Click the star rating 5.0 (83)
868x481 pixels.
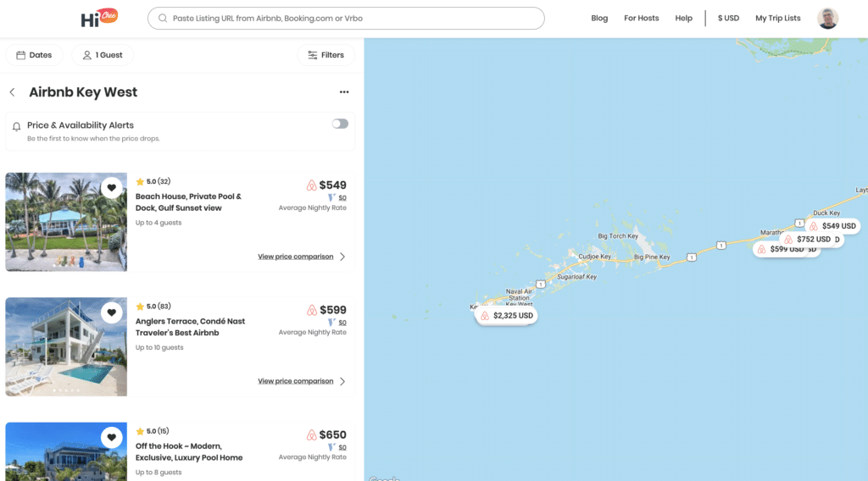click(153, 307)
